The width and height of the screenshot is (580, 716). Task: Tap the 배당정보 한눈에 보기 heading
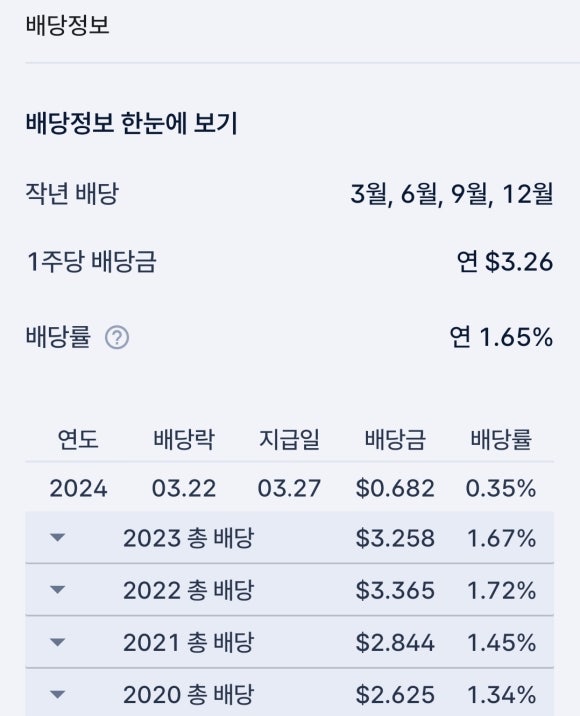pyautogui.click(x=132, y=123)
